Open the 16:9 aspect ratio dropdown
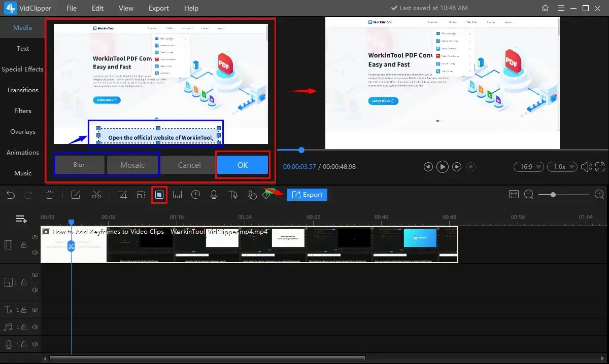 pyautogui.click(x=528, y=166)
